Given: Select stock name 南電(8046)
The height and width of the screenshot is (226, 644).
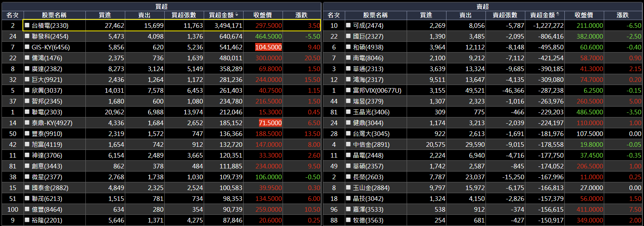Looking at the screenshot, I should (x=368, y=58).
